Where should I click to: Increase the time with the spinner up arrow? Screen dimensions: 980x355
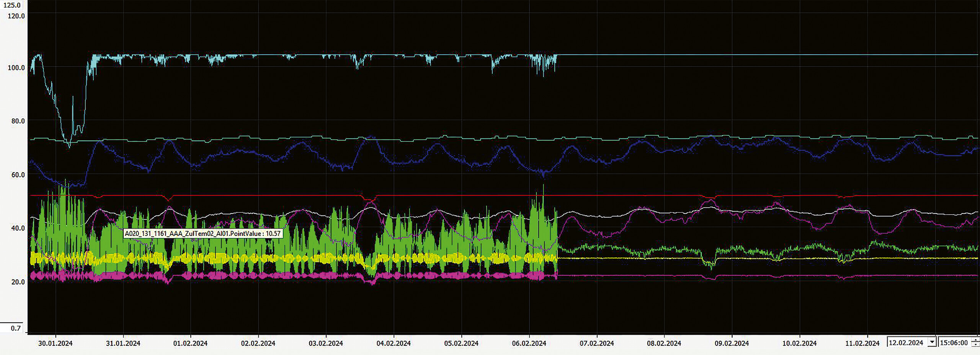[977, 340]
